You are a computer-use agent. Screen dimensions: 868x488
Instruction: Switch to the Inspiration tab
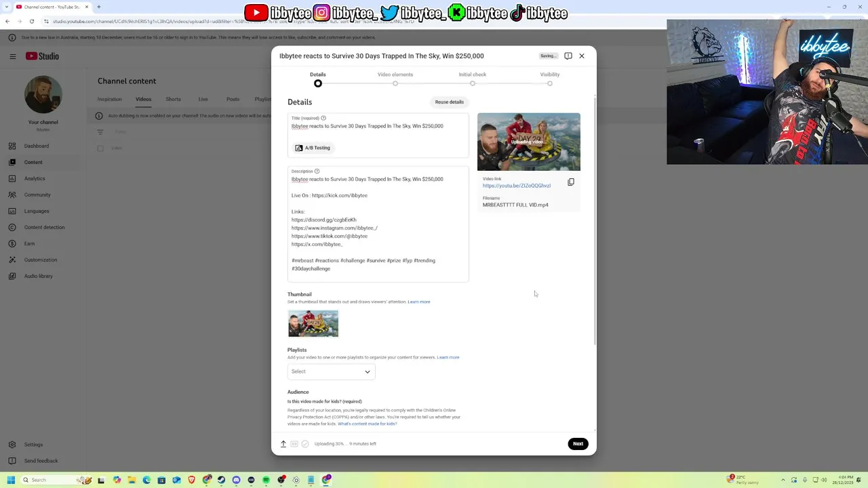coord(109,99)
